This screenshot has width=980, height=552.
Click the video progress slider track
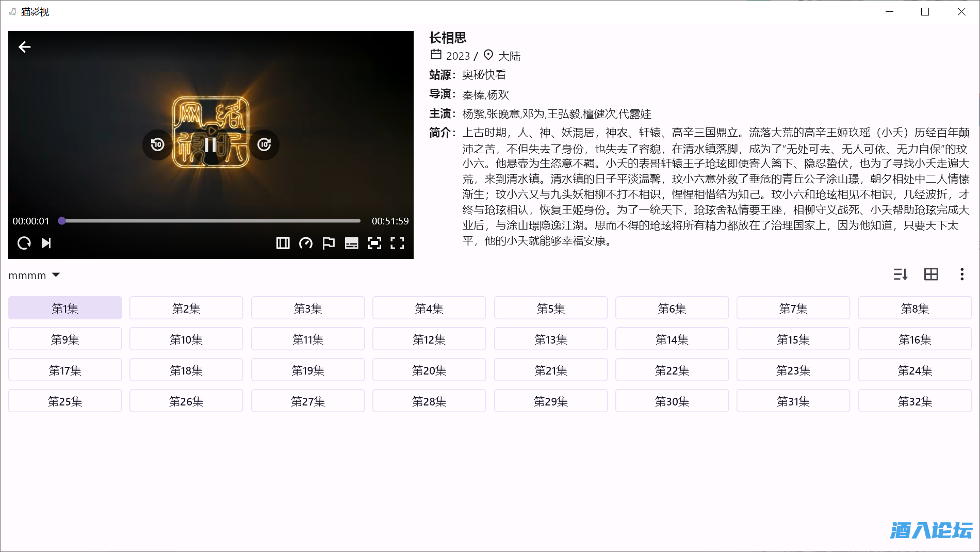click(210, 221)
